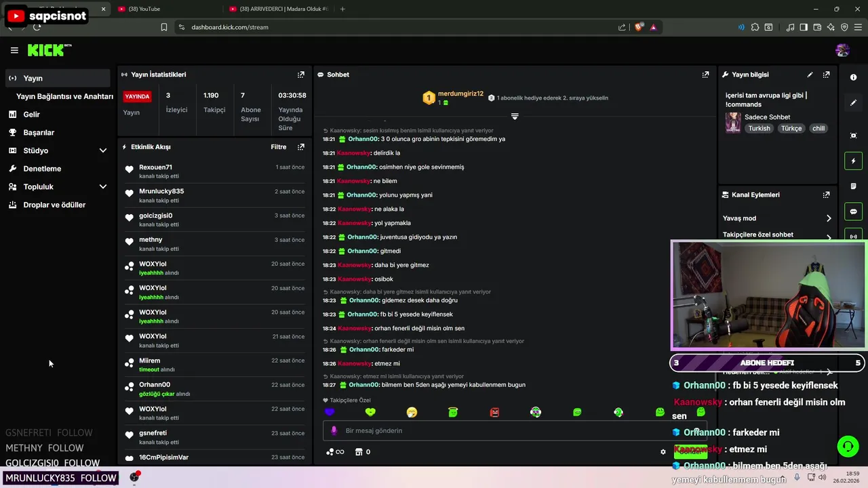
Task: Open Yayın Bağlantısı ve Anahtarı
Action: point(64,96)
